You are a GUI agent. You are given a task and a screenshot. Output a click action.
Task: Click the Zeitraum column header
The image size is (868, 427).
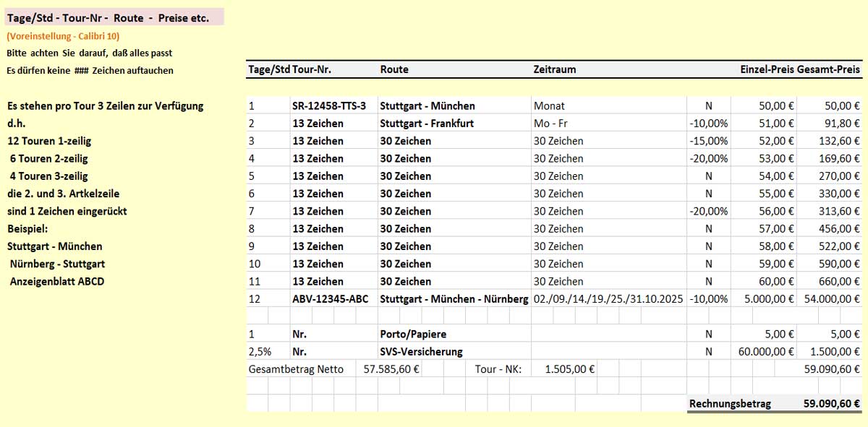[x=554, y=70]
